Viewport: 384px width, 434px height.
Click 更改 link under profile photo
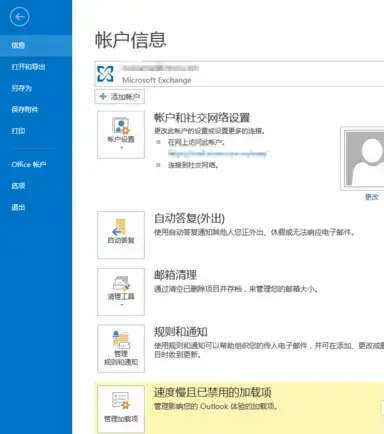pyautogui.click(x=372, y=197)
